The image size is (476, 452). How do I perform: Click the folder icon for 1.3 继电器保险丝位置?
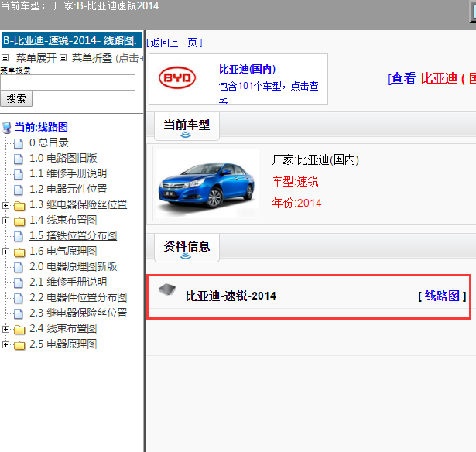tap(19, 205)
